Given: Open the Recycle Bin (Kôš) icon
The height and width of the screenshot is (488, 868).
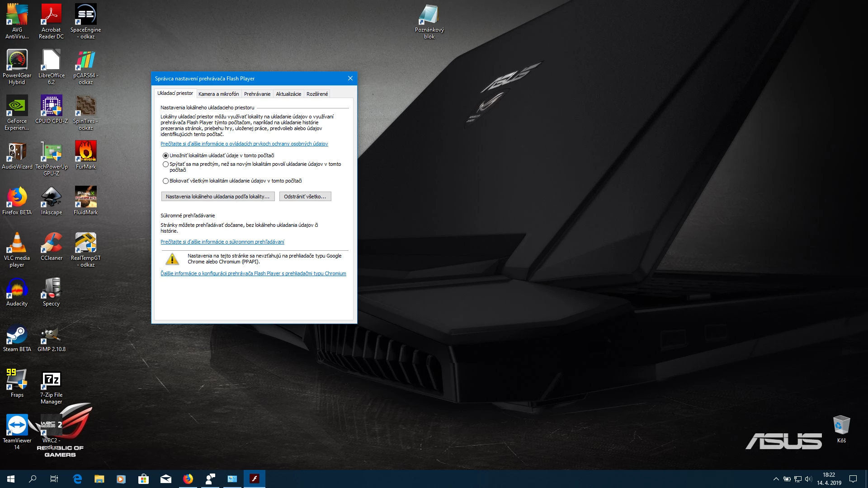Looking at the screenshot, I should 841,426.
